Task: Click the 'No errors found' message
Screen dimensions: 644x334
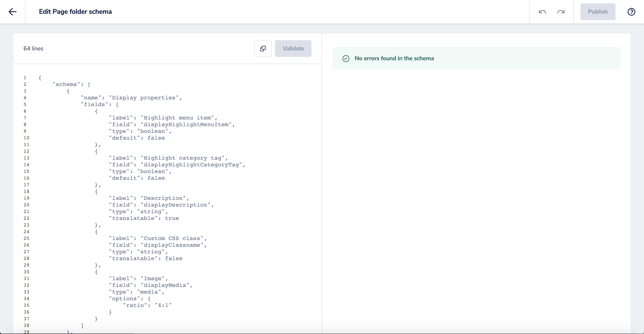Action: (394, 58)
